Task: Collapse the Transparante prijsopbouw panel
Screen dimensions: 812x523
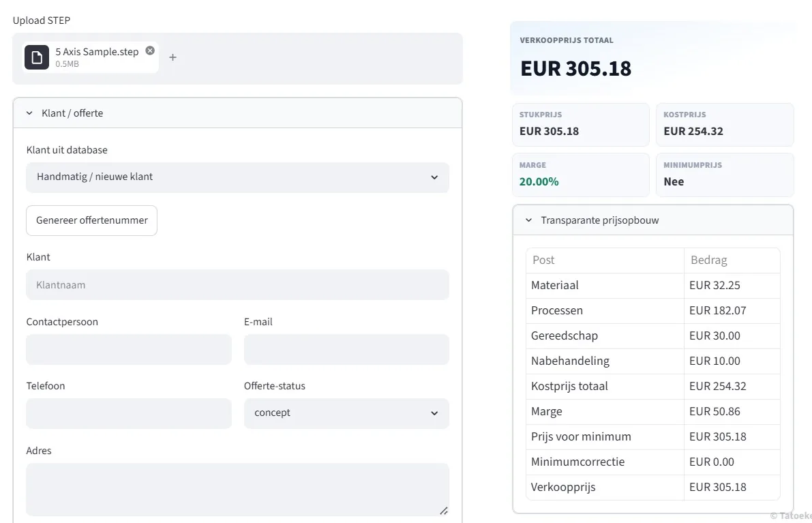Action: [x=653, y=220]
